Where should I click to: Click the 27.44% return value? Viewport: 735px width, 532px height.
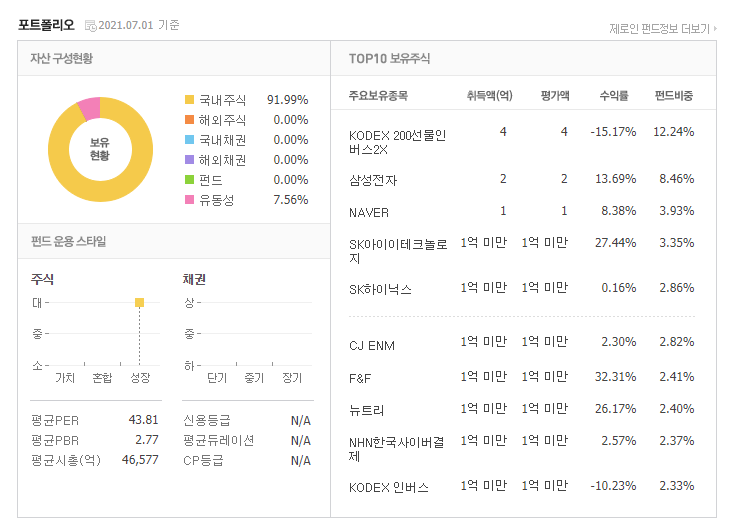pyautogui.click(x=615, y=243)
